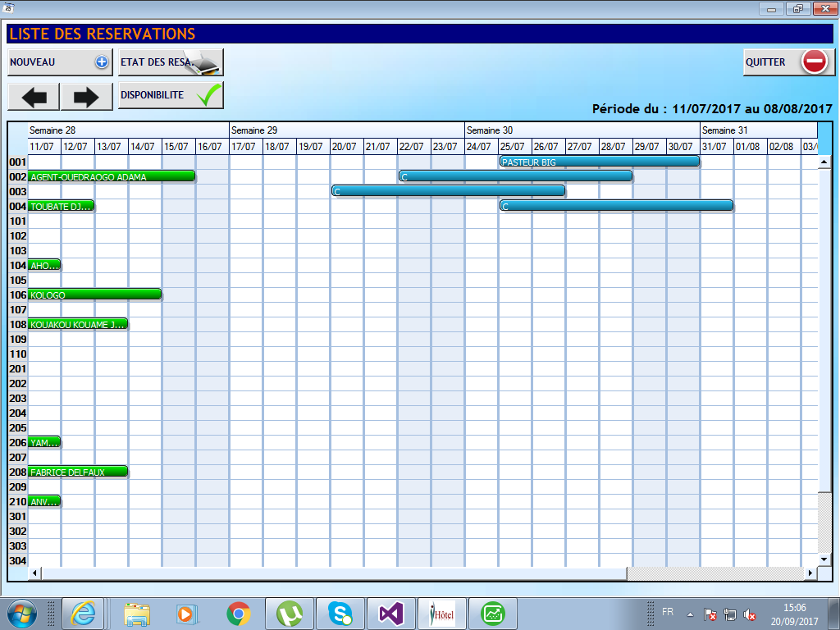This screenshot has width=840, height=630.
Task: Click muted volume tray icon
Action: 750,615
